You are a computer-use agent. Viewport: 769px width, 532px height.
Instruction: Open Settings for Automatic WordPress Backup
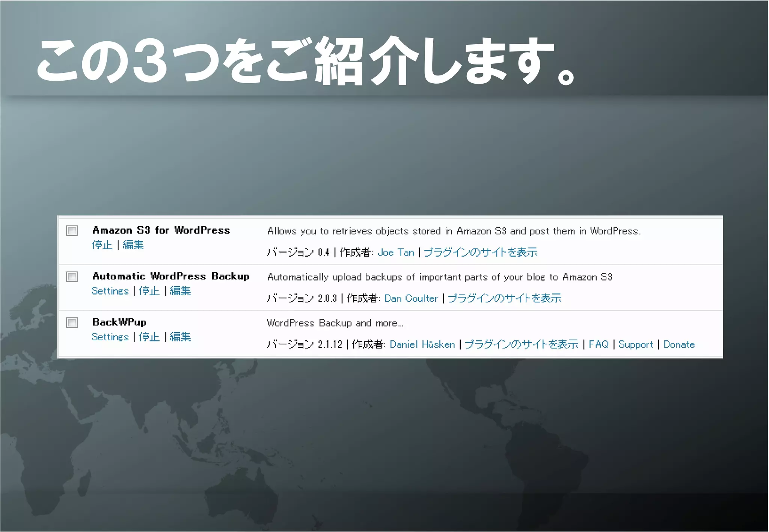110,291
